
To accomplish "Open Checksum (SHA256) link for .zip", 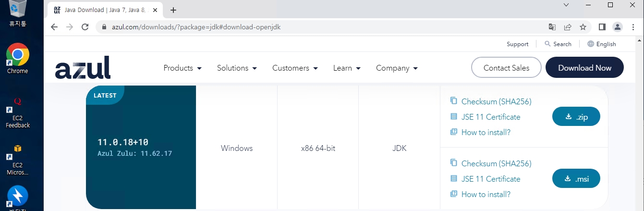I will pyautogui.click(x=496, y=101).
